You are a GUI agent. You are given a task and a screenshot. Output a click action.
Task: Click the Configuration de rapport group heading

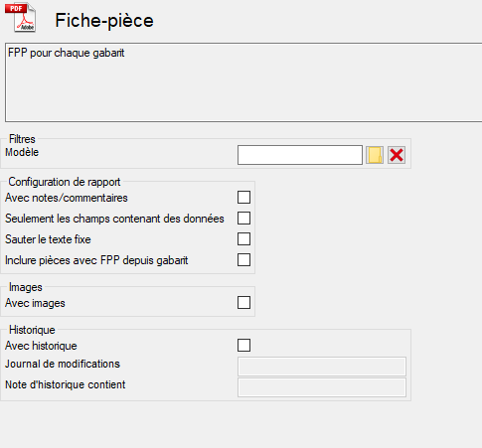[x=65, y=182]
